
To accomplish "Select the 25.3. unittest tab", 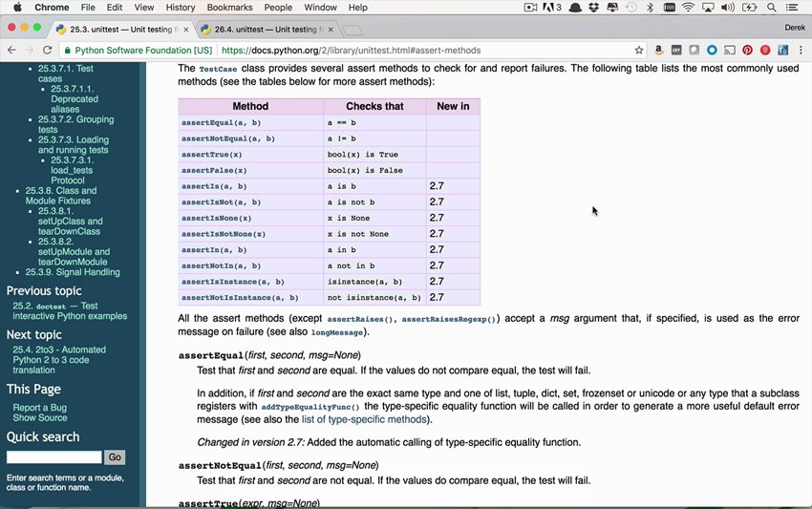I will pyautogui.click(x=121, y=30).
